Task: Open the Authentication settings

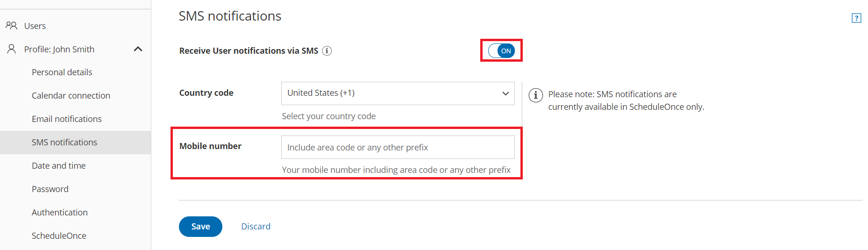Action: tap(59, 213)
